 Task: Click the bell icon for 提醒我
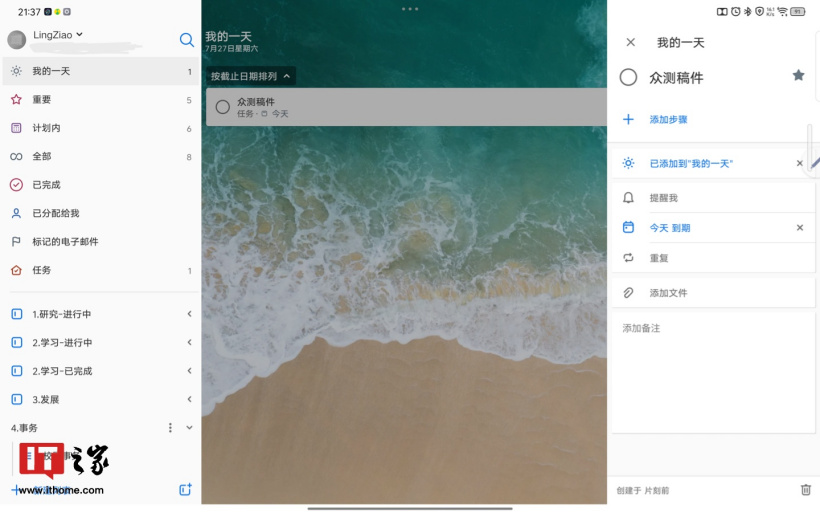click(x=628, y=198)
